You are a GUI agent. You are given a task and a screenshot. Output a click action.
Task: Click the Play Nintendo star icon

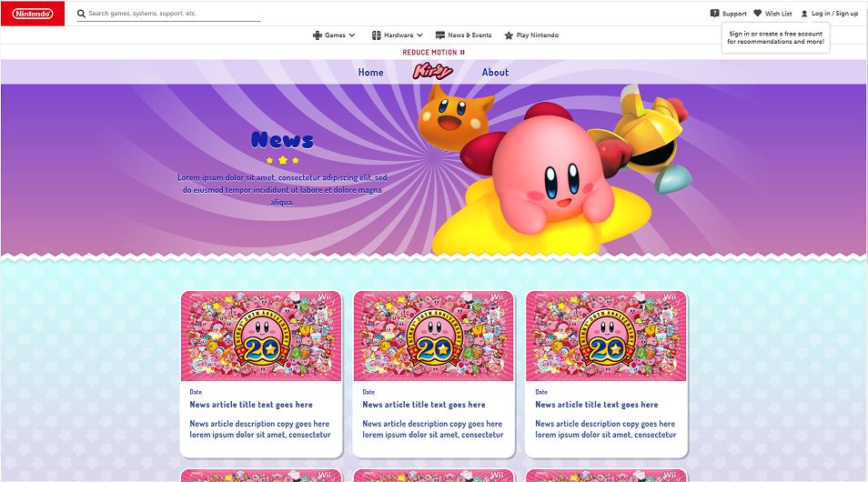pos(509,35)
